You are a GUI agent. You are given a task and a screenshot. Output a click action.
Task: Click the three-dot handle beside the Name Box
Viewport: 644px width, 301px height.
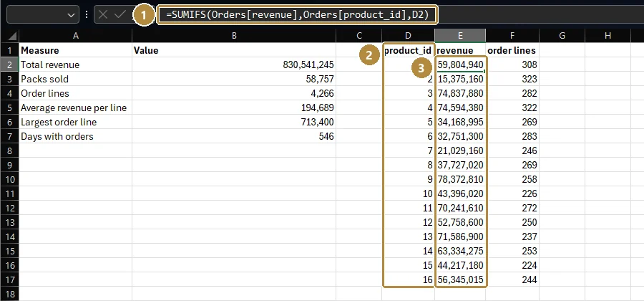[x=87, y=15]
